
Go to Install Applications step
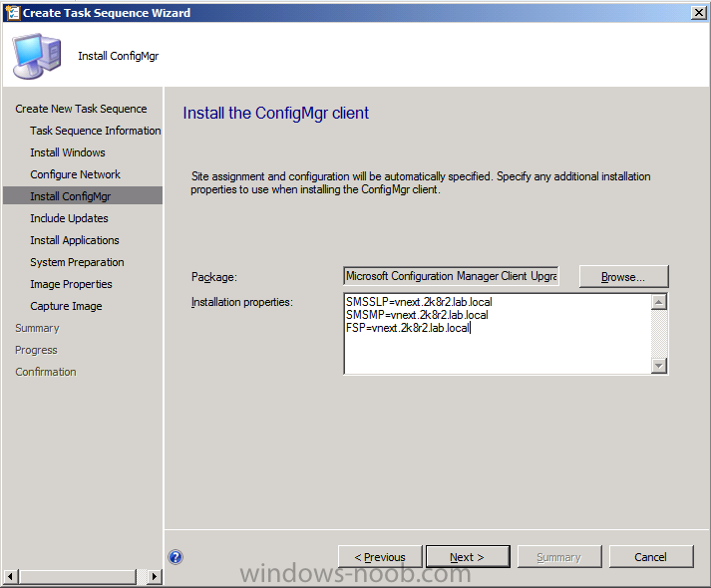point(75,240)
